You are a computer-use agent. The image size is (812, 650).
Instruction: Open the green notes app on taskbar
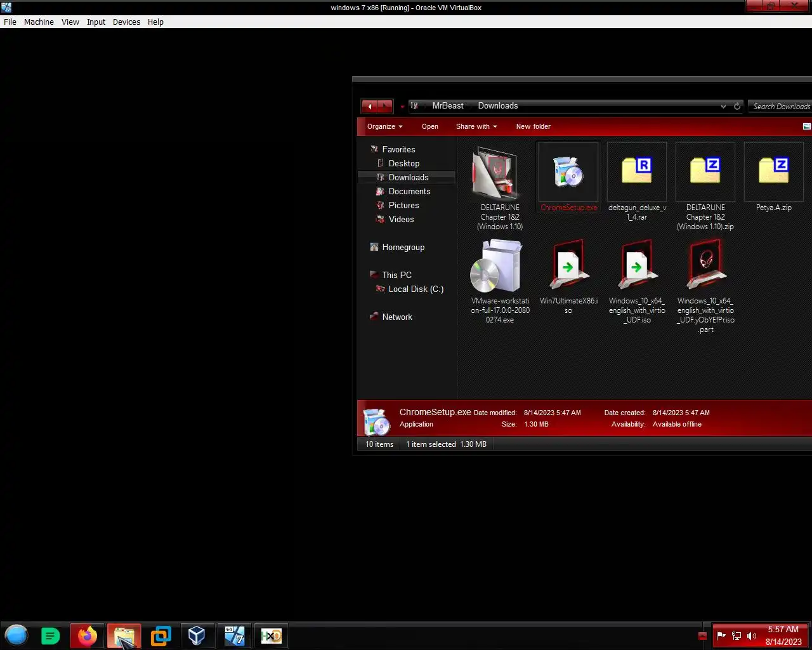click(50, 635)
